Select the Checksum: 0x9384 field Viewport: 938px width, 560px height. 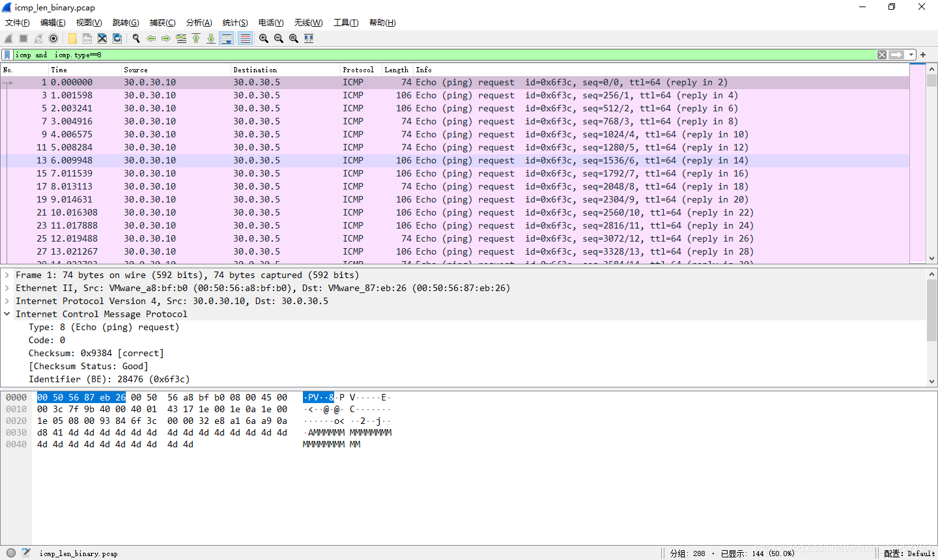coord(96,354)
